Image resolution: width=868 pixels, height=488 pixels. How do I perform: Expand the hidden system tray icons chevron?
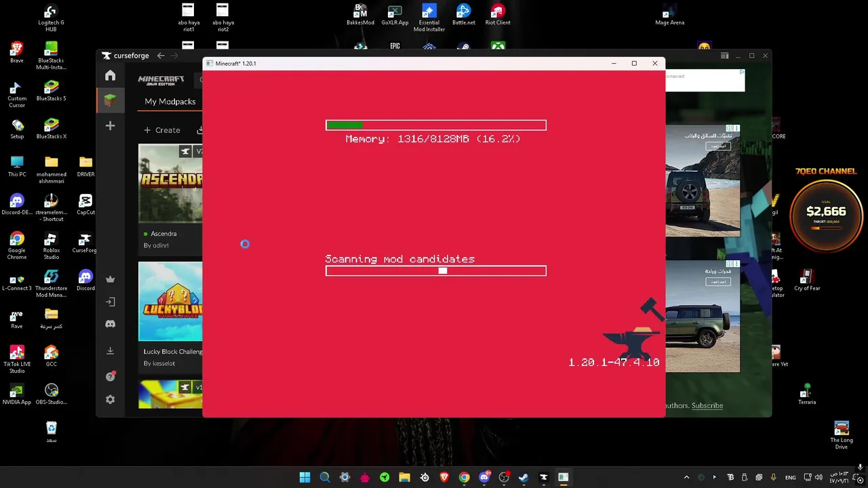coord(686,477)
